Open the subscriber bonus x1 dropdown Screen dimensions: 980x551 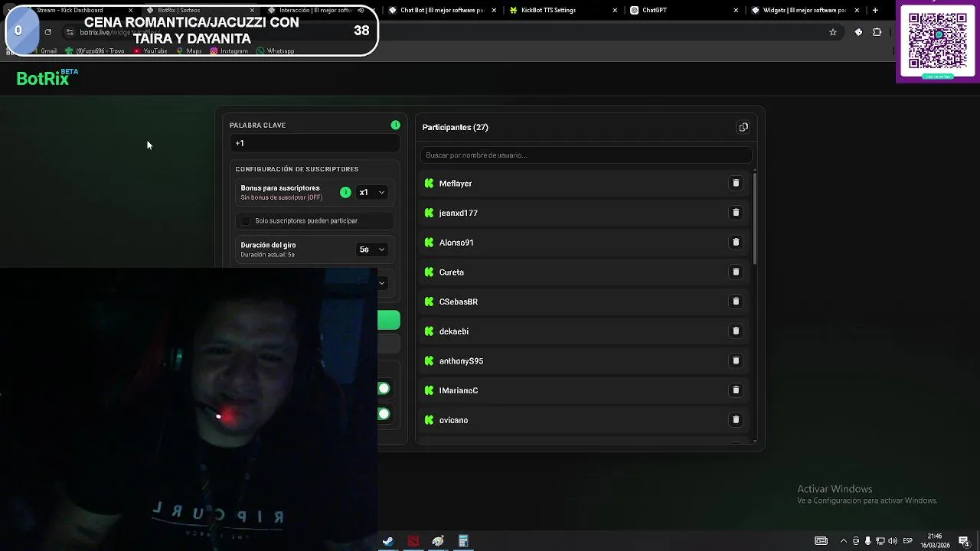pos(372,192)
